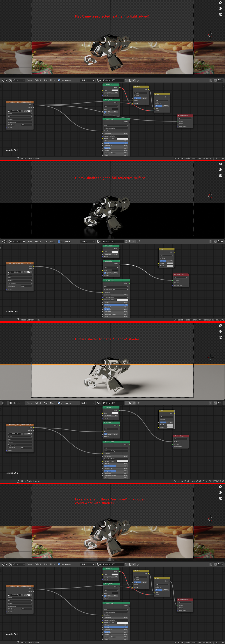Click the Color1 swatch on the 'Glossy shader' Mix node
Image resolution: width=225 pixels, height=644 pixels.
pyautogui.click(x=170, y=263)
